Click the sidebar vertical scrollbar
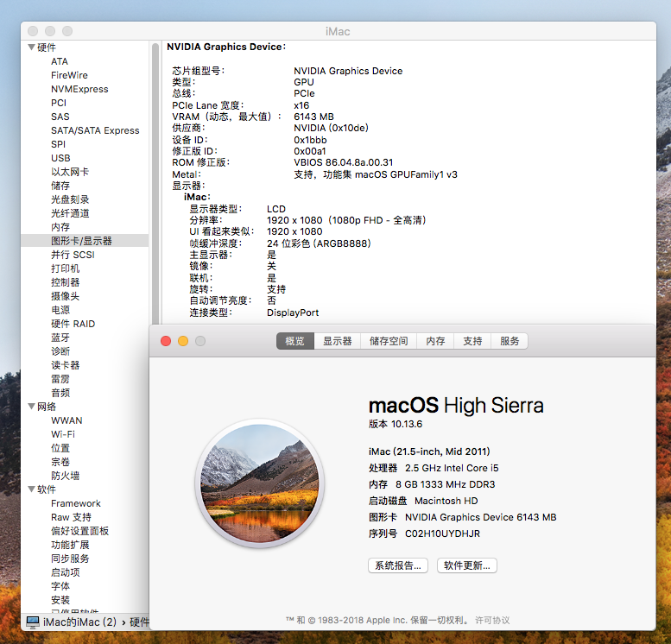Image resolution: width=671 pixels, height=644 pixels. pos(155,184)
